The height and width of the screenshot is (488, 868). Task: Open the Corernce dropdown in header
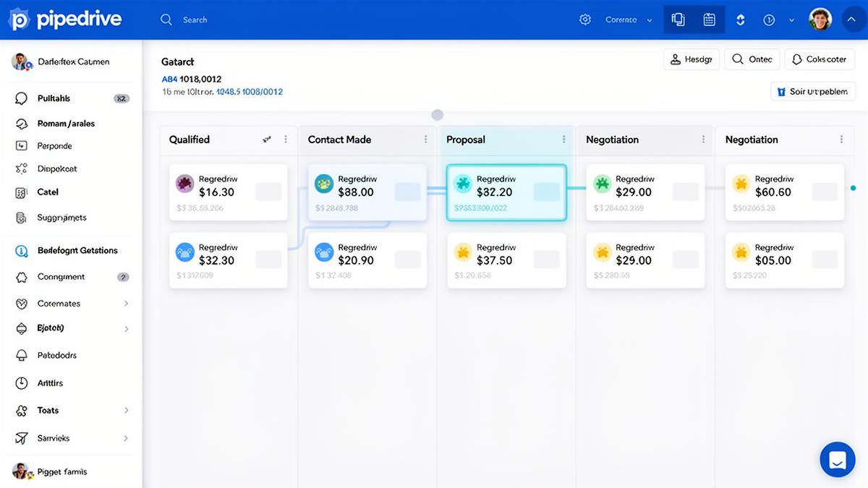coord(628,20)
